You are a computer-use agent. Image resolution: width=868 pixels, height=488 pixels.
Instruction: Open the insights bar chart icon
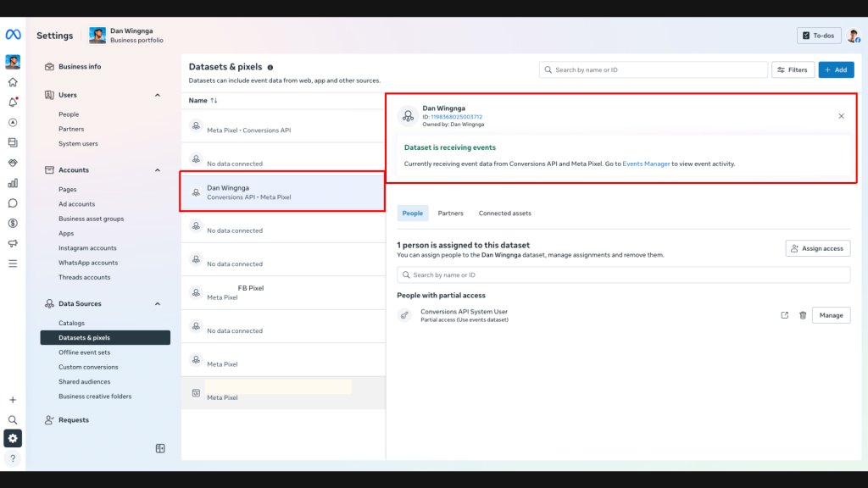click(x=13, y=183)
